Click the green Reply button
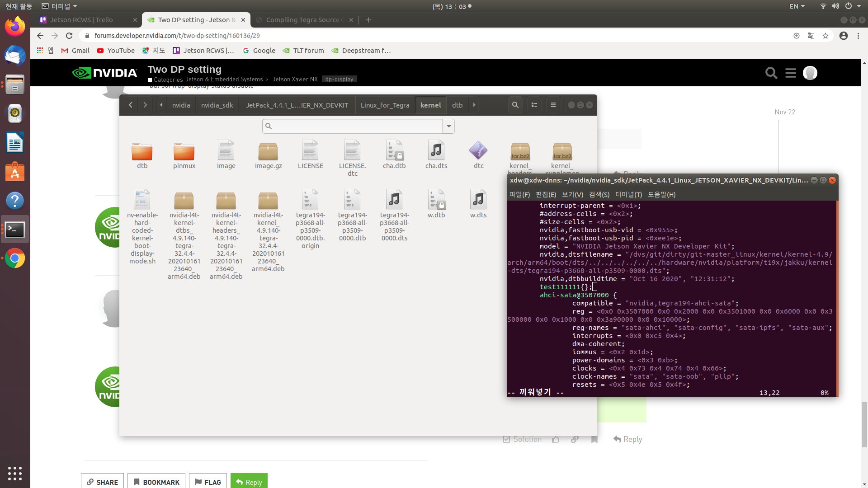The width and height of the screenshot is (868, 488). point(249,482)
